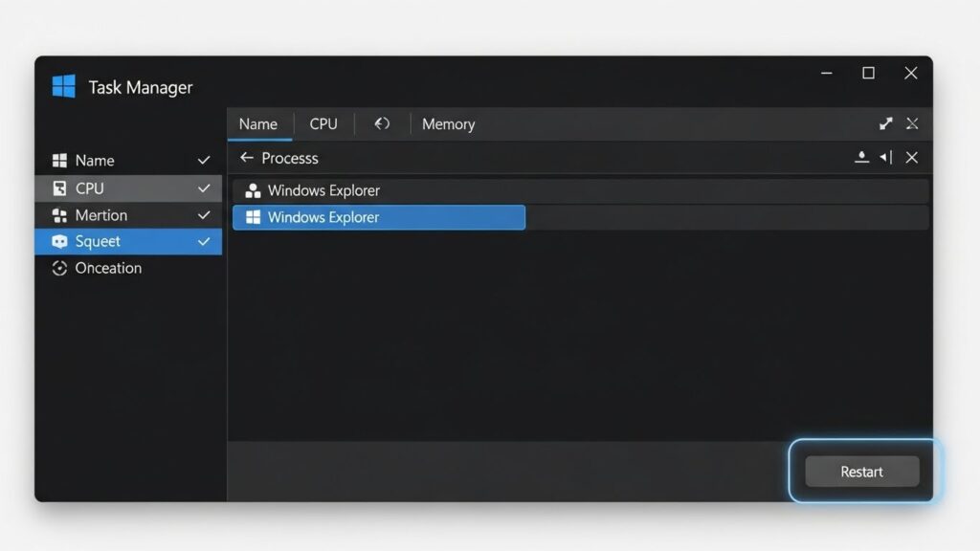980x551 pixels.
Task: Switch to the Memory tab
Action: (448, 124)
